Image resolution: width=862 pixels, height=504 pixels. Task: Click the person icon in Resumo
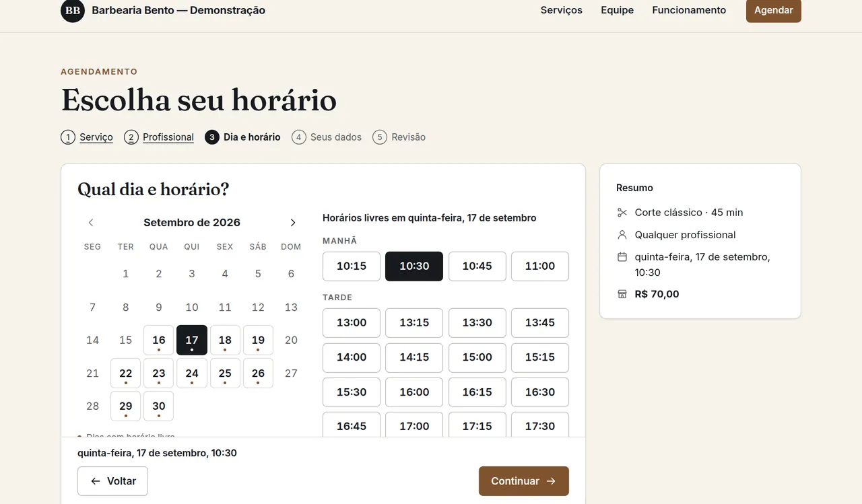(x=622, y=235)
